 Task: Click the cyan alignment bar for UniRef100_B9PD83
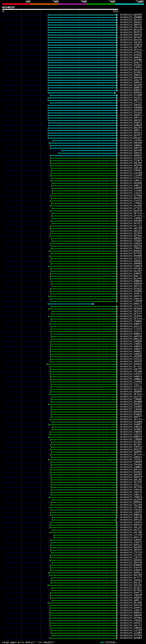click(x=82, y=93)
